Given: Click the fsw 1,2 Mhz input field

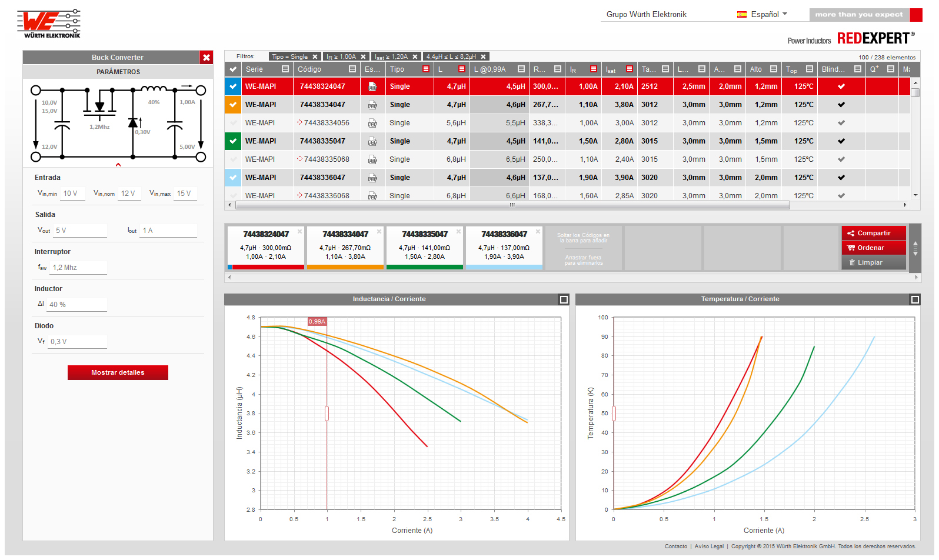Looking at the screenshot, I should pos(79,268).
